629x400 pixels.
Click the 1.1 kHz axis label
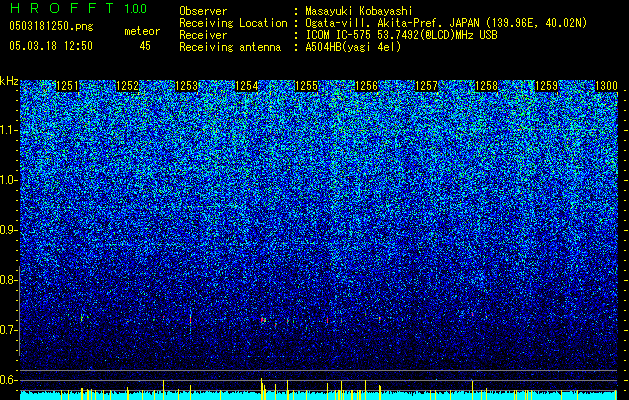9,130
